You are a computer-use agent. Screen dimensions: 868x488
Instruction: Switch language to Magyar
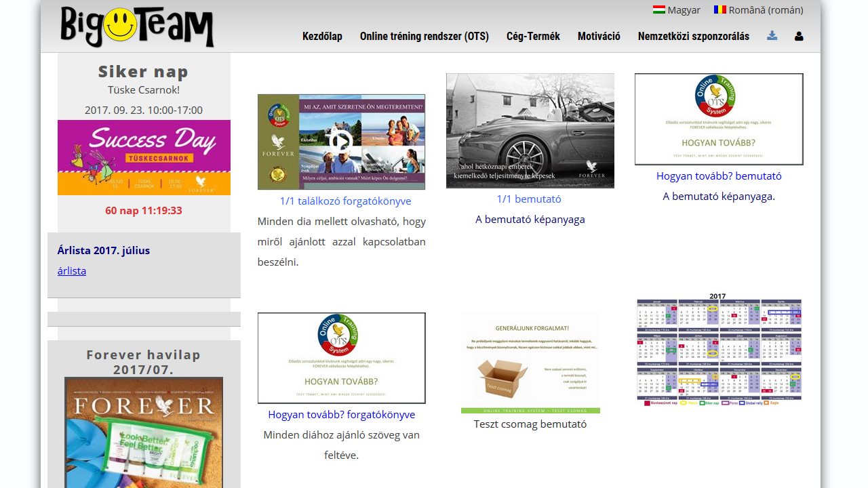click(x=677, y=10)
